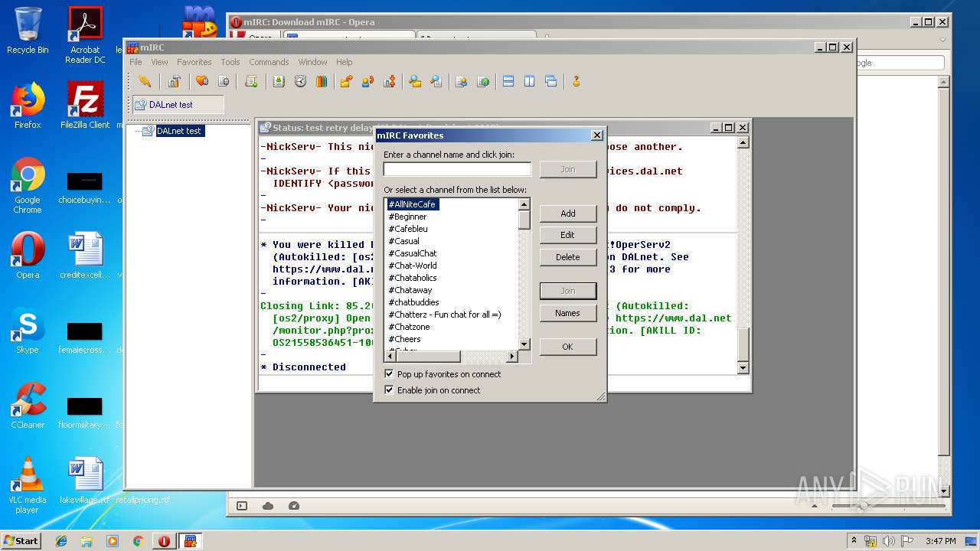The image size is (980, 551).
Task: Select DALnet test in the tree bar
Action: tap(178, 131)
